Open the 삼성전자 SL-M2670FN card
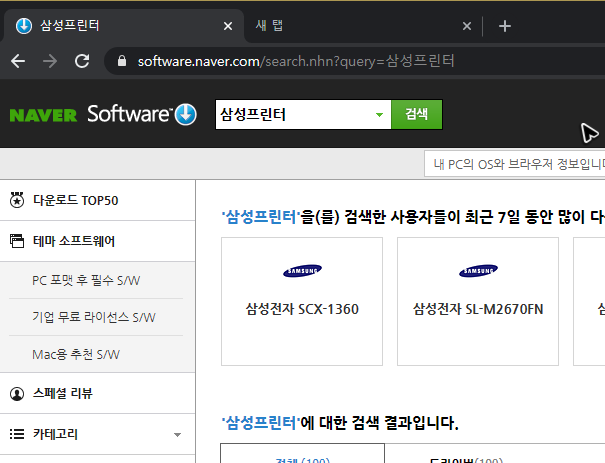The image size is (605, 463). [x=478, y=301]
